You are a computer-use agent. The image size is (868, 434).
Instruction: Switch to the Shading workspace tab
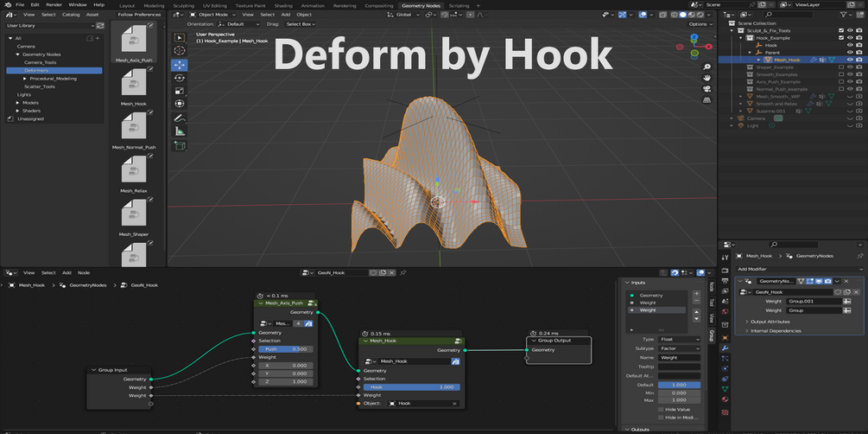(x=283, y=5)
